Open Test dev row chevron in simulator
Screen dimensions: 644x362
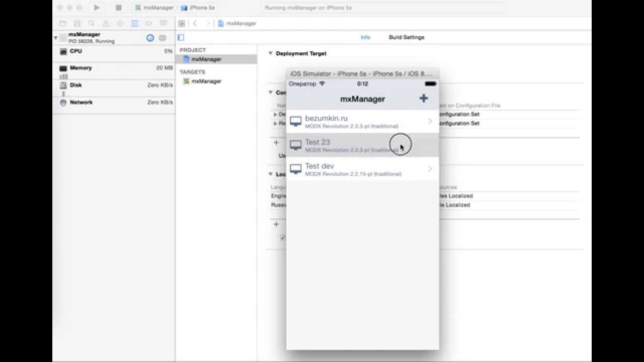click(x=430, y=169)
